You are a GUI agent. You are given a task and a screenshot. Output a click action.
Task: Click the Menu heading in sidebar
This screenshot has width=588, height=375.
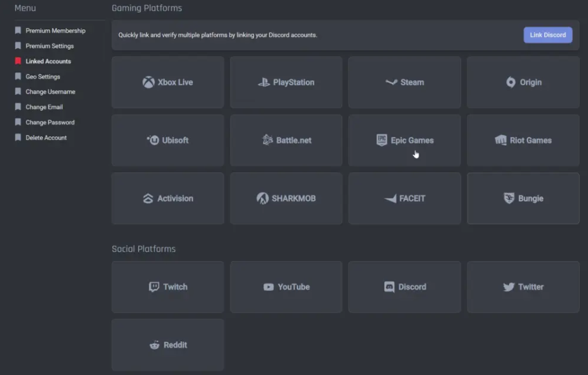click(25, 8)
